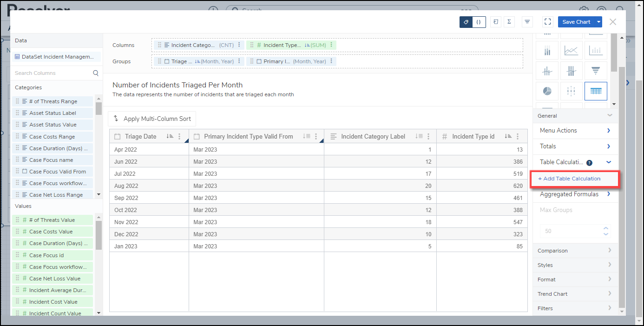644x326 pixels.
Task: Pick the scatter plot chart icon
Action: tap(595, 50)
